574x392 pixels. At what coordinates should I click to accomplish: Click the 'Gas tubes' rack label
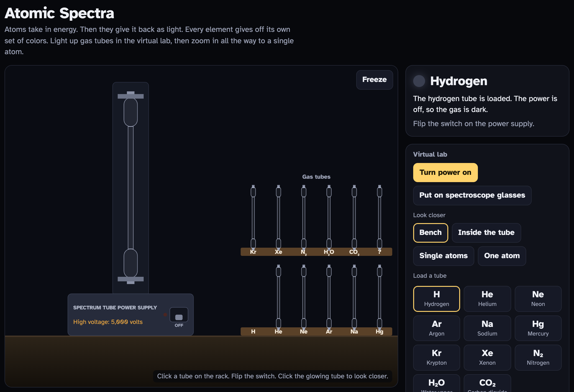[316, 177]
